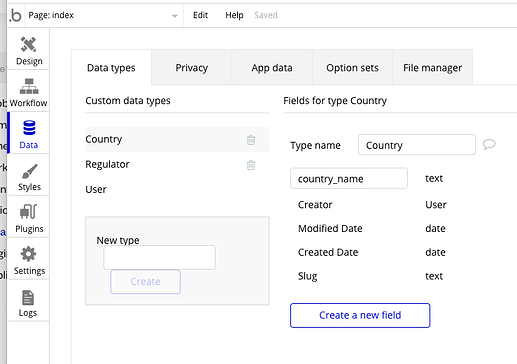Delete the Country data type
This screenshot has height=364, width=517.
tap(251, 140)
